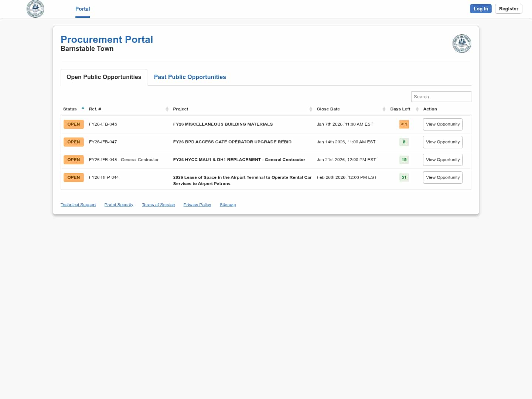
Task: Click the town seal logo in header
Action: pos(35,9)
